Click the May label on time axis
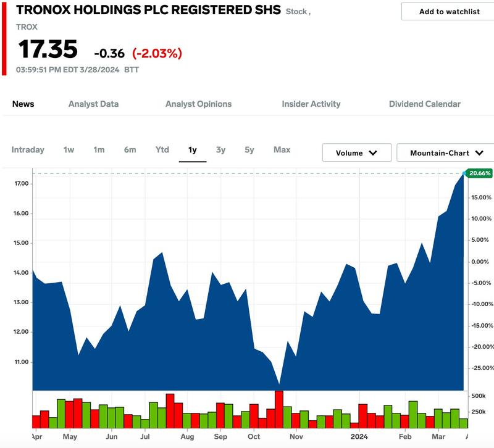Viewport: 494px width, 448px height. click(x=70, y=437)
